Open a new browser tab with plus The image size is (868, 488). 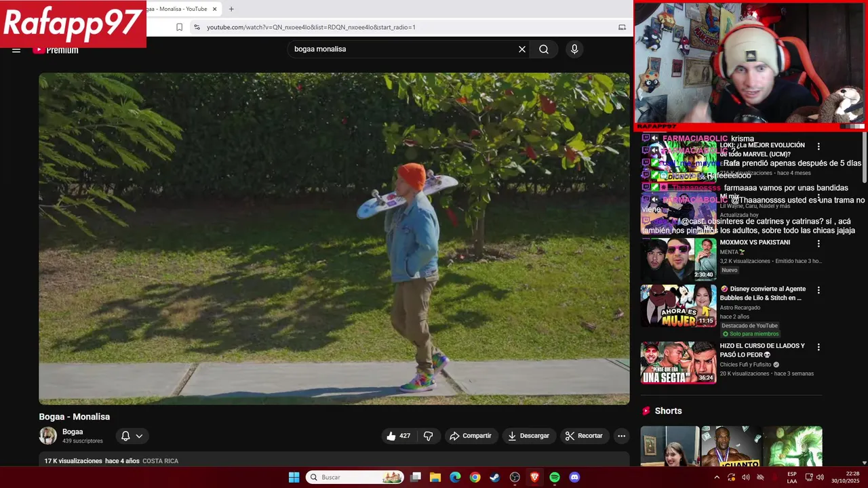point(231,9)
